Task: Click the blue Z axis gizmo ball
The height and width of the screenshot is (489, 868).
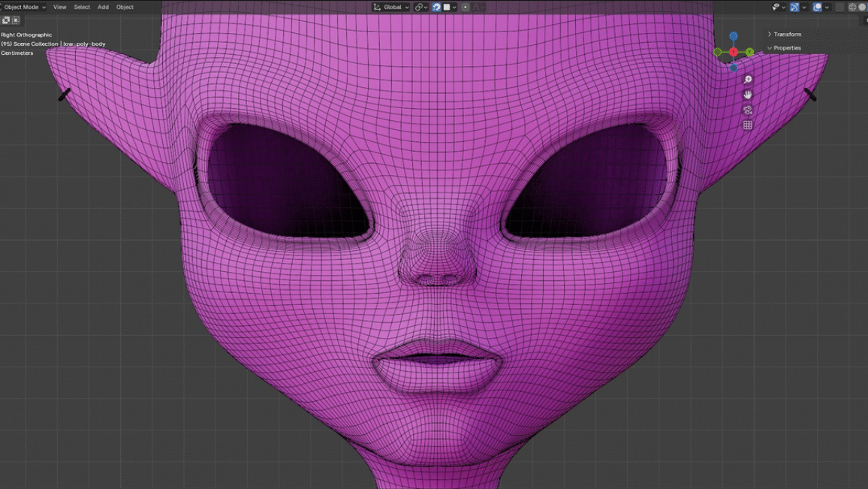Action: [734, 36]
